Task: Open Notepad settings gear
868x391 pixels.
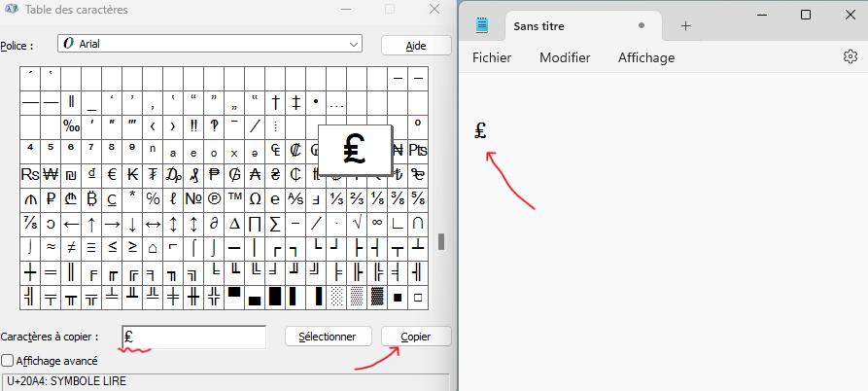Action: point(850,57)
